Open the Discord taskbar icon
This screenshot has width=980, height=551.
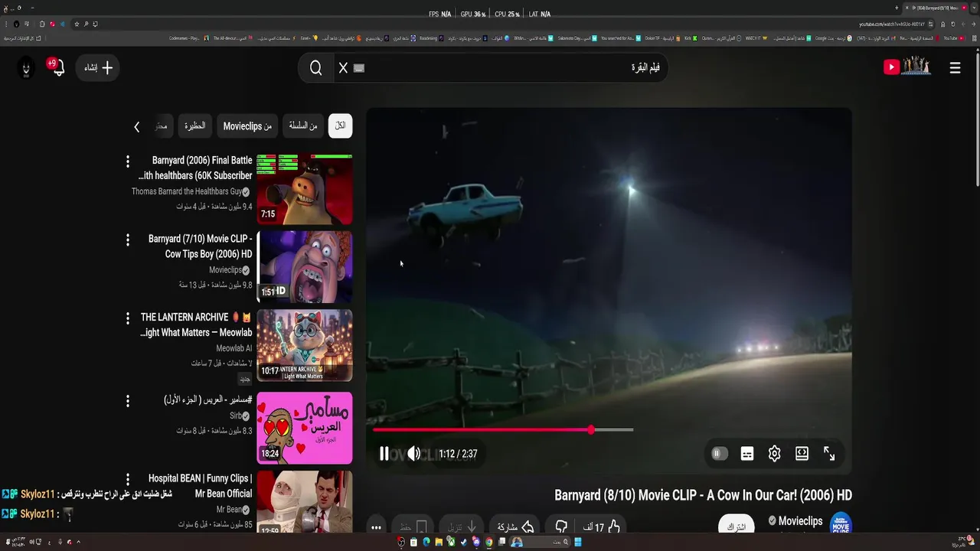point(476,542)
